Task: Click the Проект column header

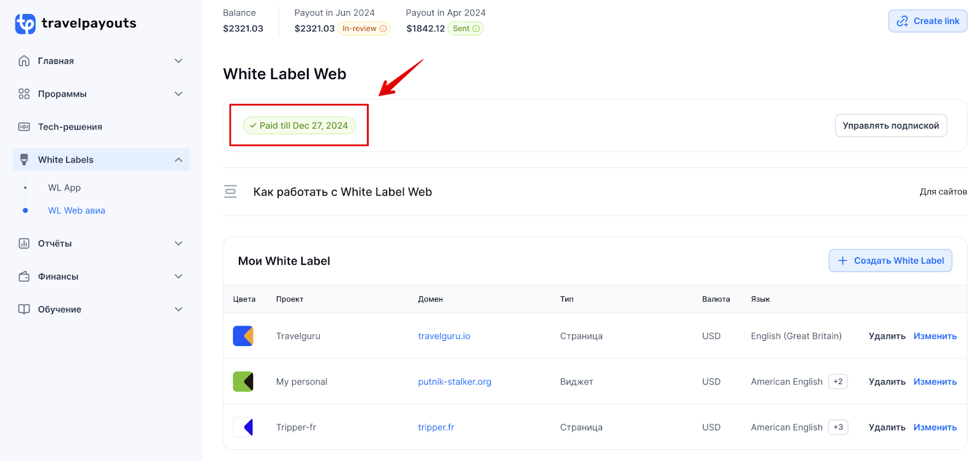Action: click(x=290, y=299)
